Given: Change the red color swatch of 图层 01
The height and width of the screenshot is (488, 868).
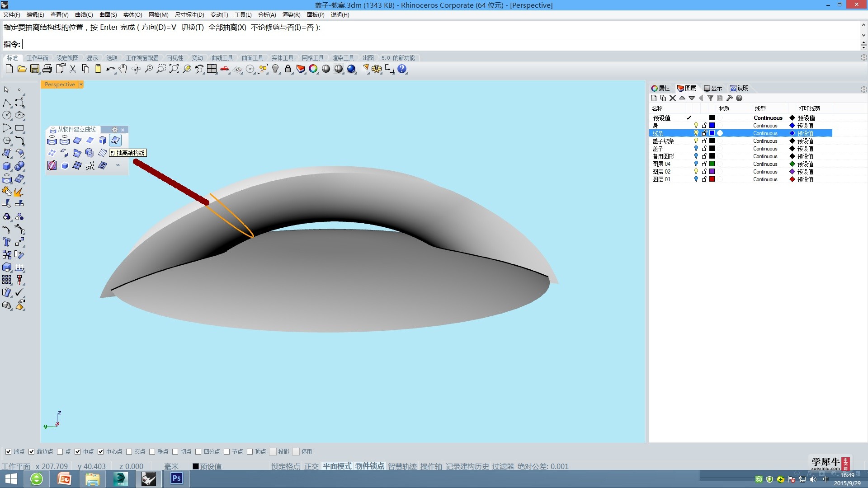Looking at the screenshot, I should 712,179.
